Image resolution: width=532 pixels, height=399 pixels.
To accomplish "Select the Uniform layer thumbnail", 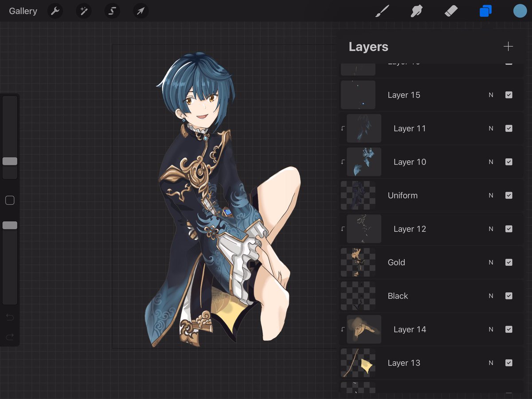I will click(x=358, y=196).
